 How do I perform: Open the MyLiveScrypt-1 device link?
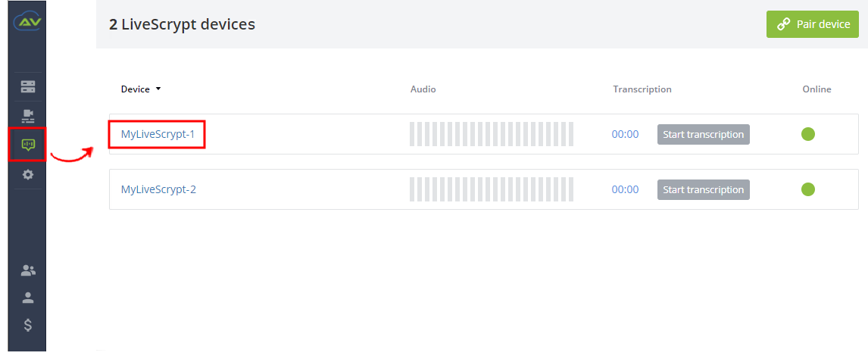coord(158,134)
